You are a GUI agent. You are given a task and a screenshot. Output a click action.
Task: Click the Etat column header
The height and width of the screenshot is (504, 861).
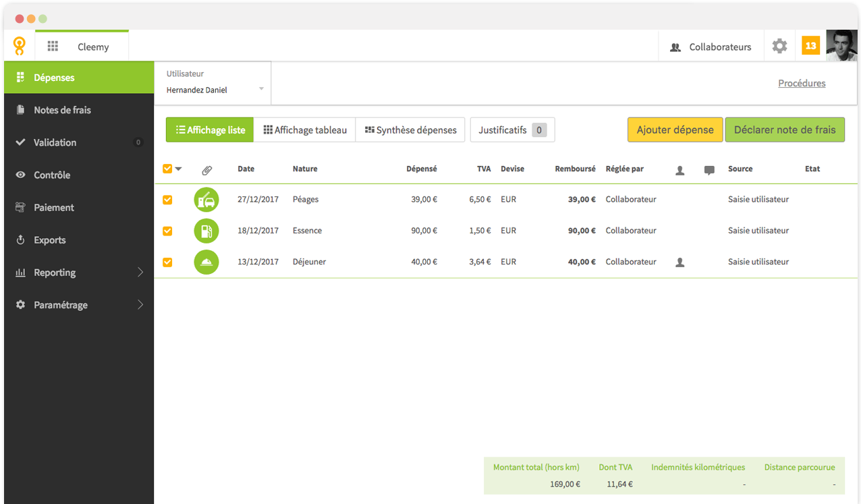[812, 169]
